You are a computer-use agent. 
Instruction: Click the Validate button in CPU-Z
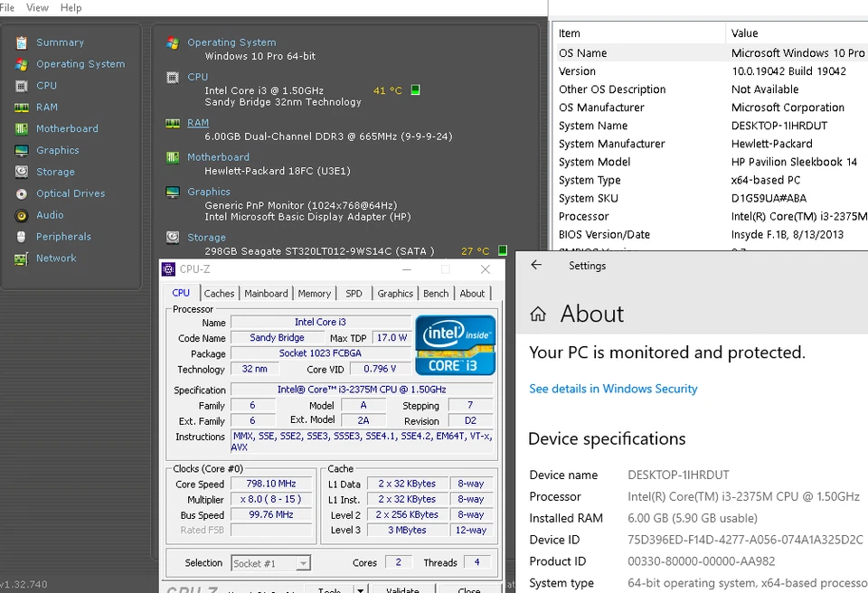click(401, 588)
